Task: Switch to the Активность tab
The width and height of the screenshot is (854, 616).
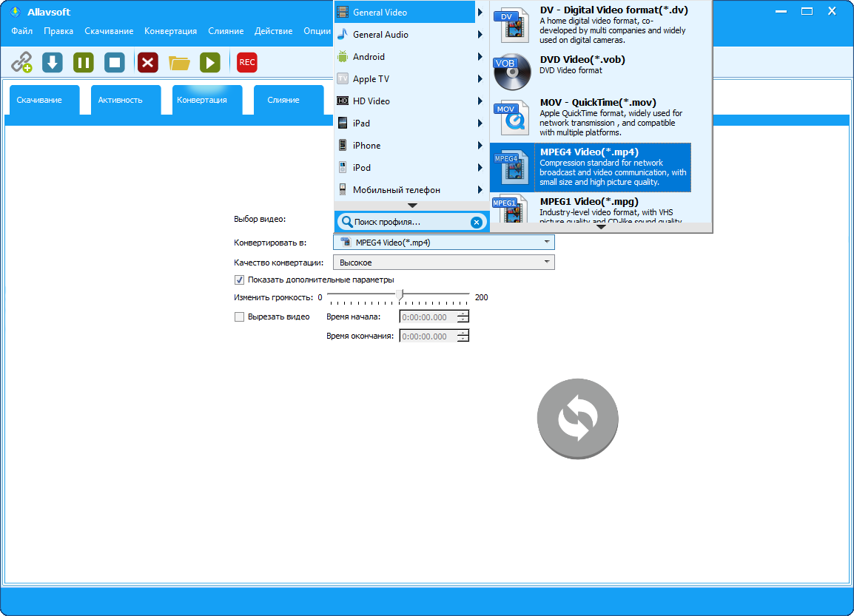Action: tap(120, 100)
